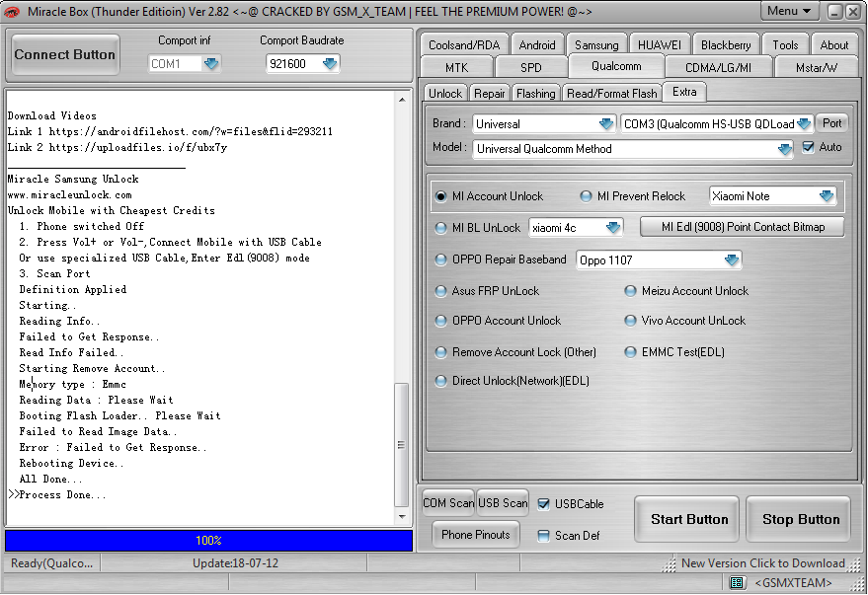Open the About tab
This screenshot has width=868, height=595.
tap(833, 44)
